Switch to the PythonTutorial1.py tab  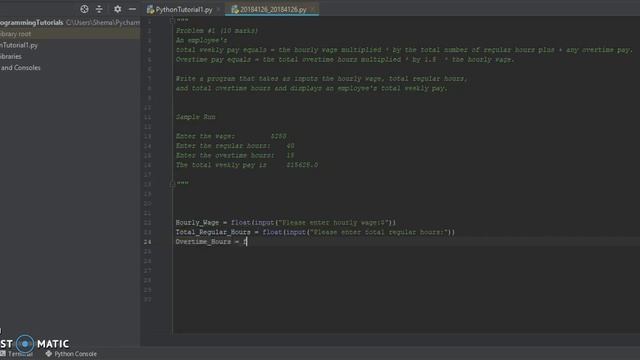pyautogui.click(x=183, y=9)
